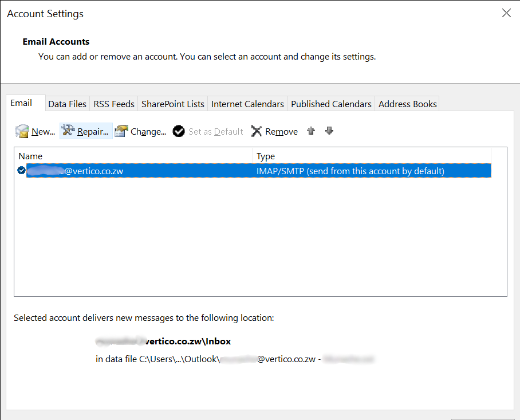Screen dimensions: 520x420
Task: Select the vertico.co.zw account row
Action: pyautogui.click(x=258, y=171)
